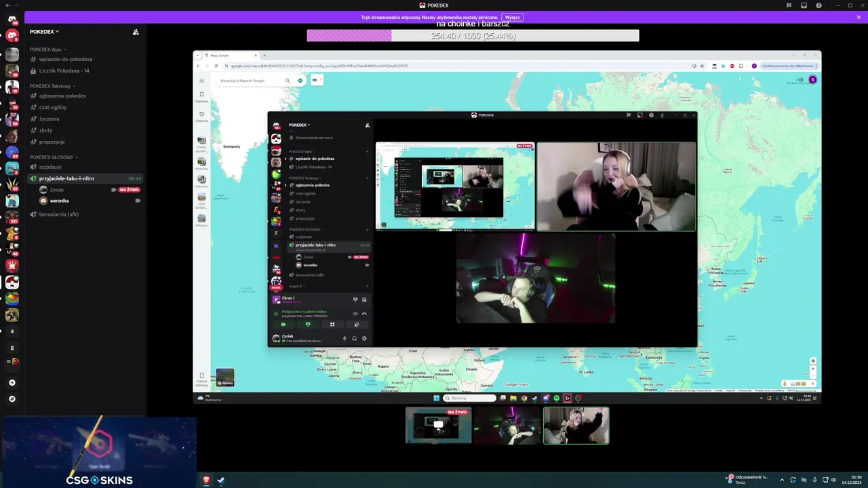Click the camera icon next to weronika
This screenshot has height=488, width=868.
pyautogui.click(x=138, y=201)
